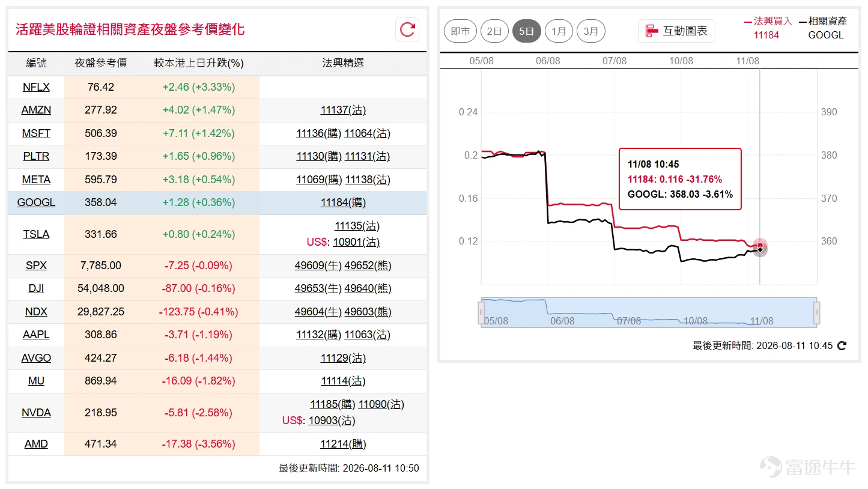This screenshot has height=489, width=868.
Task: Select the 5日 chart range
Action: [x=527, y=31]
